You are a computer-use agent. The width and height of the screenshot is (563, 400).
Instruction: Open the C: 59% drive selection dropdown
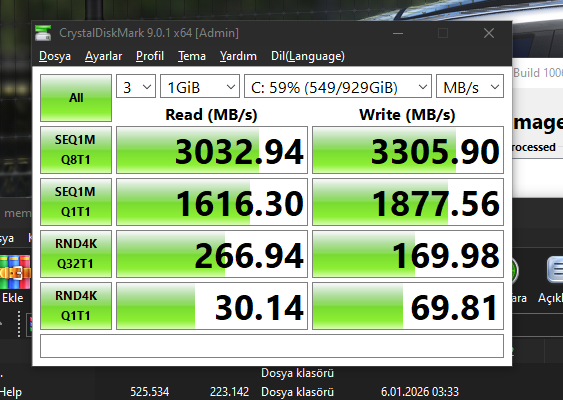tap(338, 86)
